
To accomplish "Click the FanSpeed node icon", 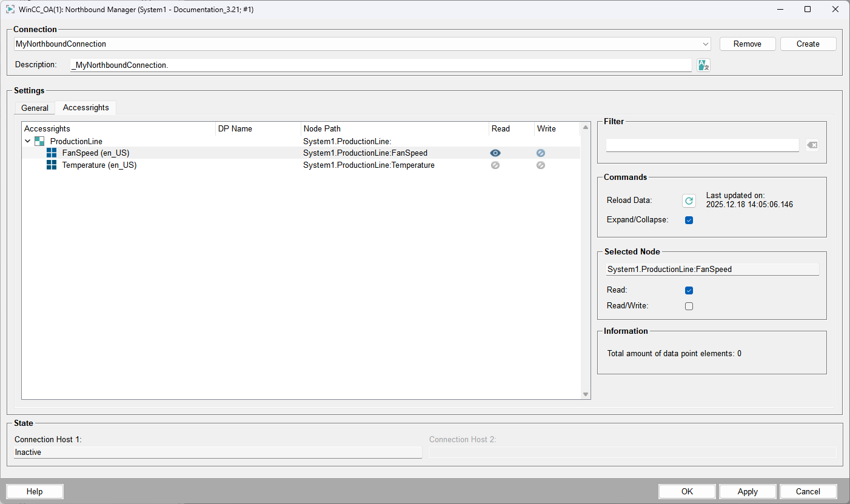I will point(52,153).
